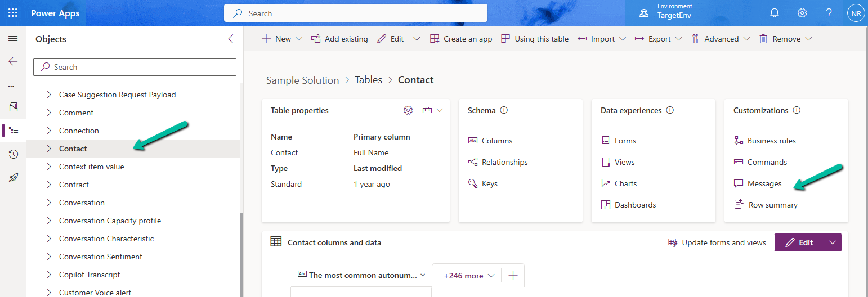Go back with the left arrow icon
This screenshot has width=868, height=297.
coord(13,61)
